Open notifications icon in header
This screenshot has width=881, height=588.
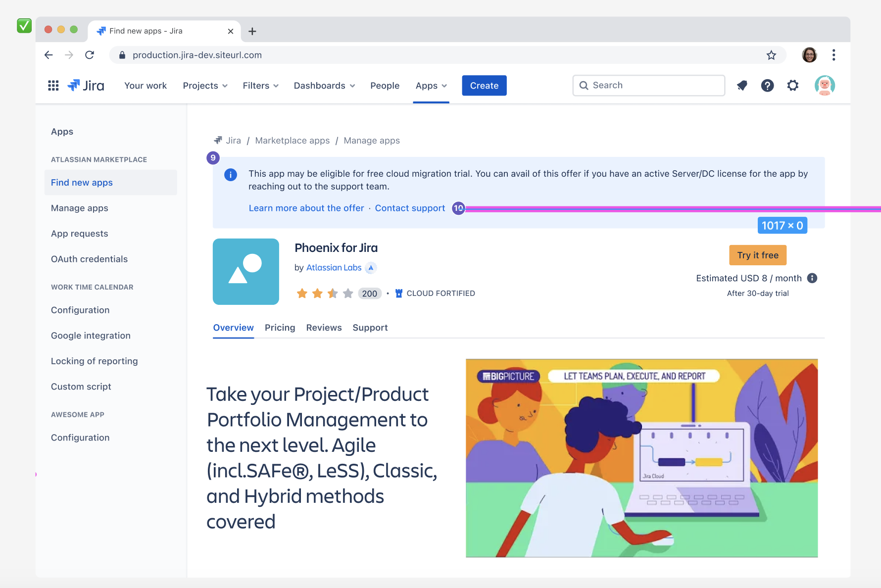741,86
